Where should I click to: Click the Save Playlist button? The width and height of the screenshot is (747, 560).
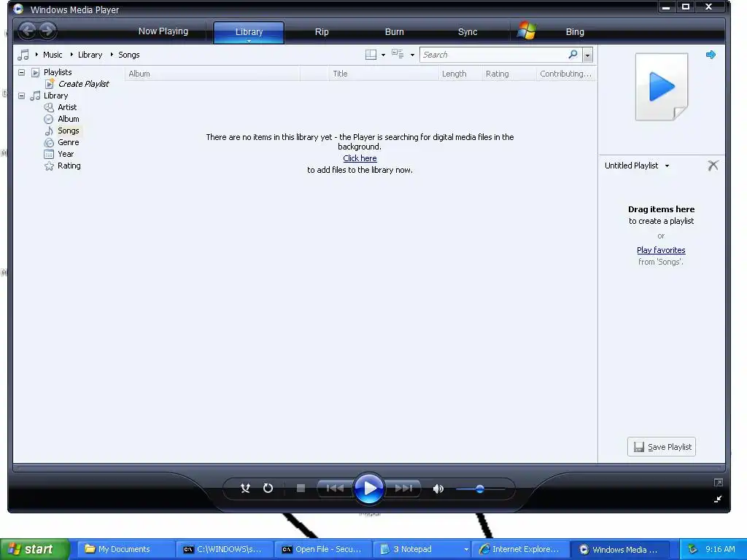(x=661, y=447)
